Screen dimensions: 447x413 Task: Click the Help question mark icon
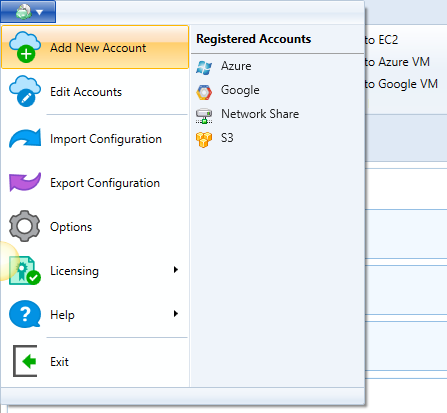click(x=25, y=314)
